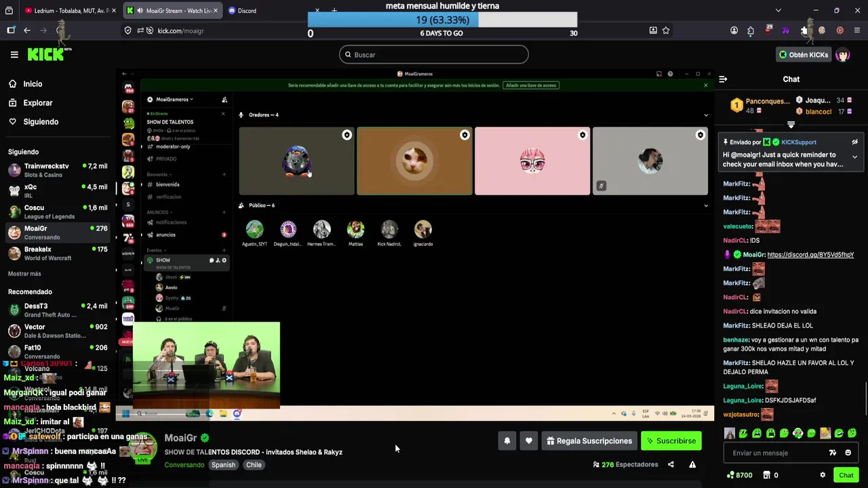This screenshot has width=868, height=488.
Task: Collapse the Público section in Discord
Action: pyautogui.click(x=705, y=205)
